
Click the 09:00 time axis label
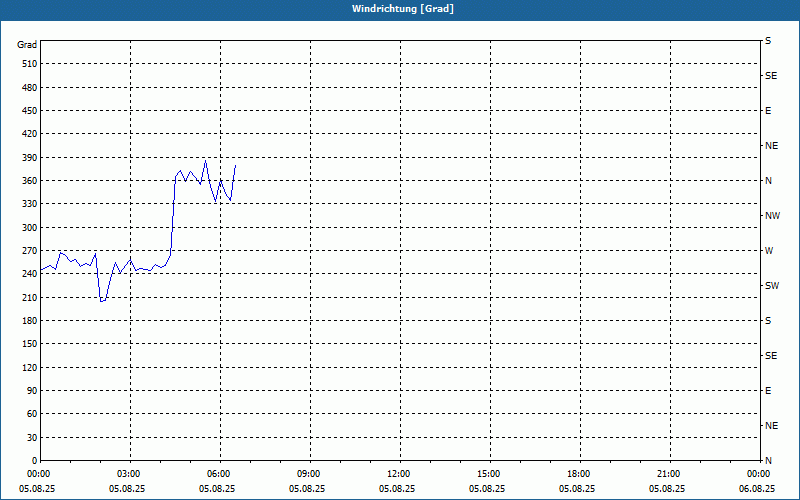[309, 474]
